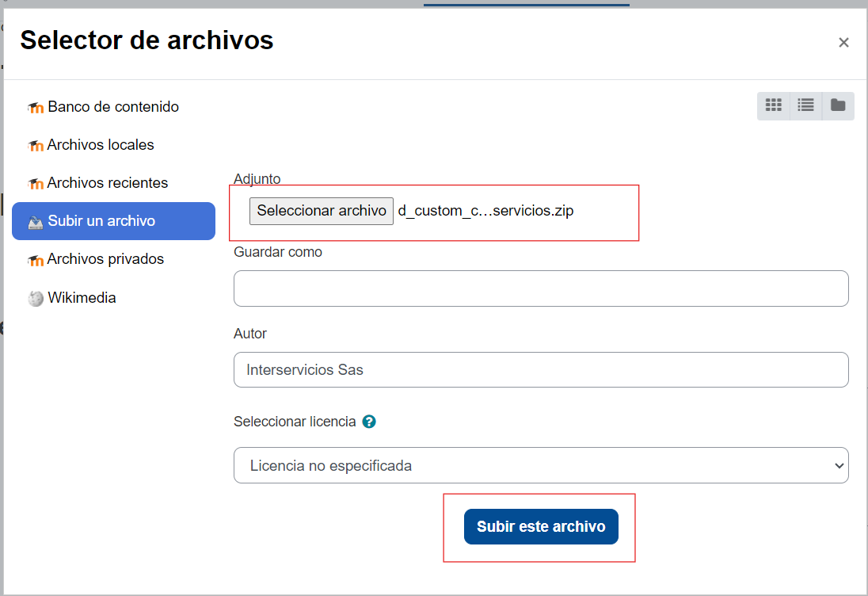Screen dimensions: 868x596
Task: Click the Seleccionar licencia label text
Action: pos(295,422)
